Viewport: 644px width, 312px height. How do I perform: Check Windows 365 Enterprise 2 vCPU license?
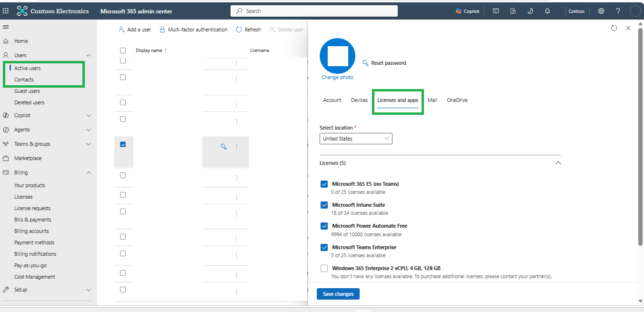pyautogui.click(x=324, y=268)
